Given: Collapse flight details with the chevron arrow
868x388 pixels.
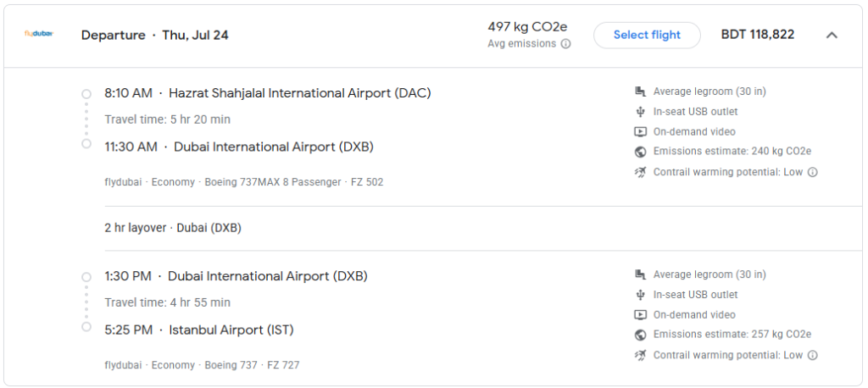Looking at the screenshot, I should (832, 35).
